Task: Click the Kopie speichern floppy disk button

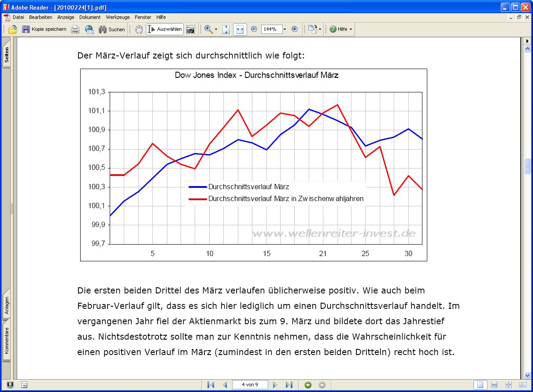Action: point(44,29)
